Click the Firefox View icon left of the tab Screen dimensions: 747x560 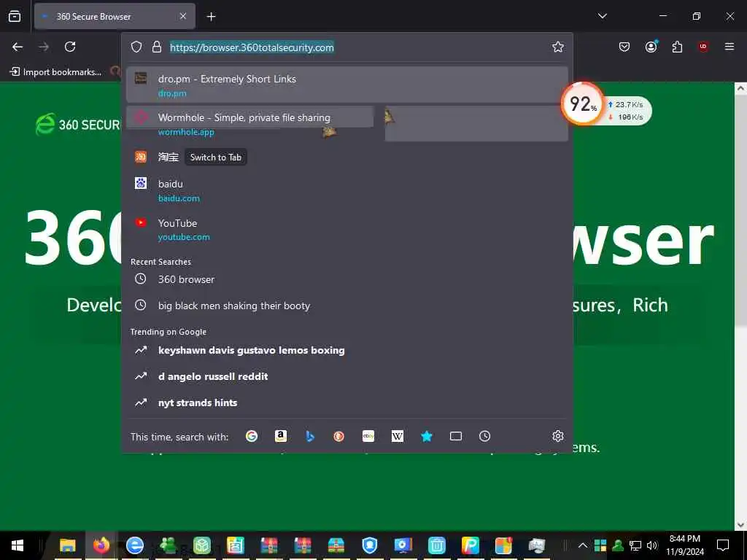[x=15, y=16]
